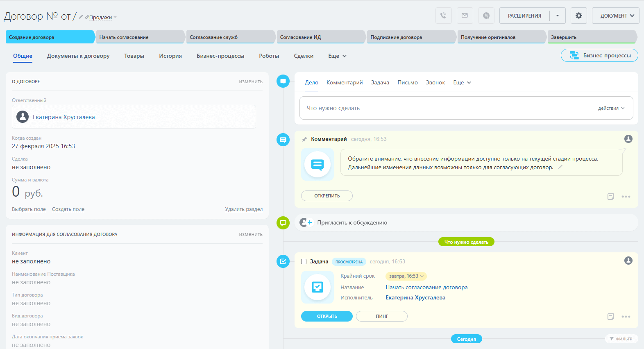Expand the РАСШИРЕНИЯ dropdown arrow
Viewport: 644px width, 349px height.
point(558,16)
